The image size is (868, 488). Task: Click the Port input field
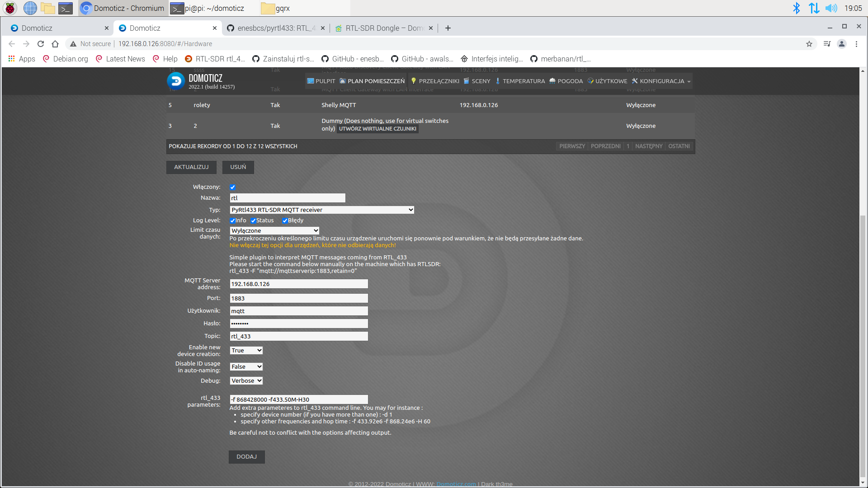[x=299, y=298]
